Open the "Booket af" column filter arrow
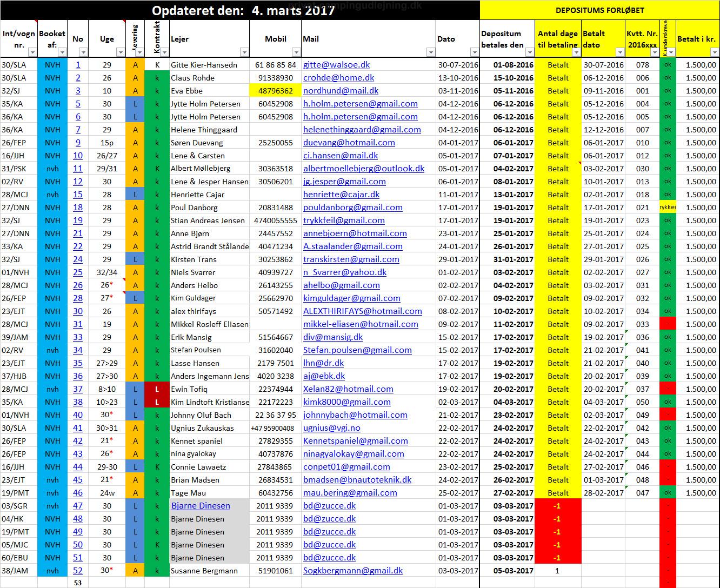The image size is (720, 588). pyautogui.click(x=63, y=52)
